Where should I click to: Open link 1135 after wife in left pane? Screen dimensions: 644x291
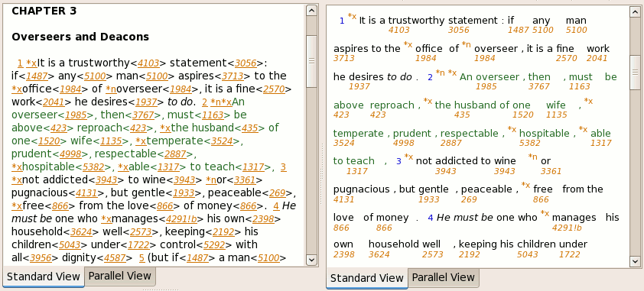pos(112,141)
